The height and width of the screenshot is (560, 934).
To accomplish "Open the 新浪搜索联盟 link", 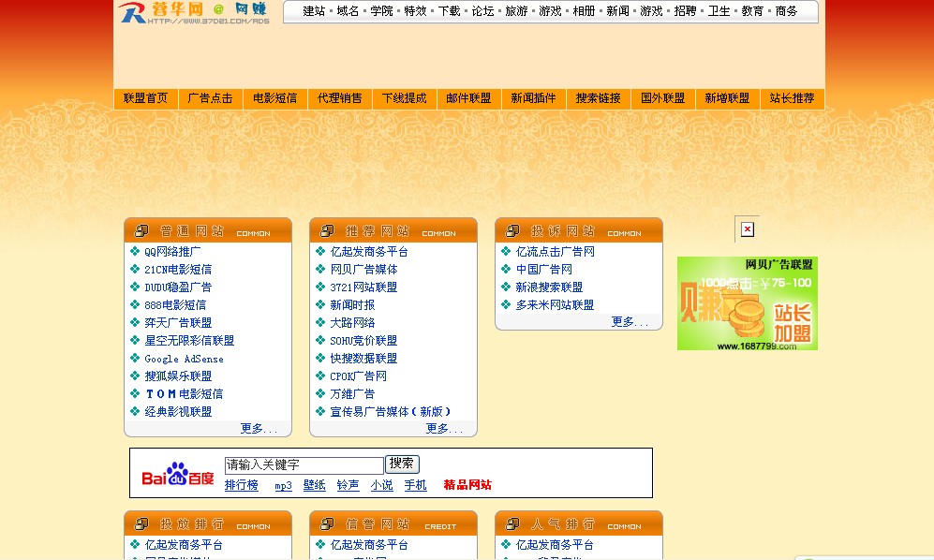I will coord(549,287).
